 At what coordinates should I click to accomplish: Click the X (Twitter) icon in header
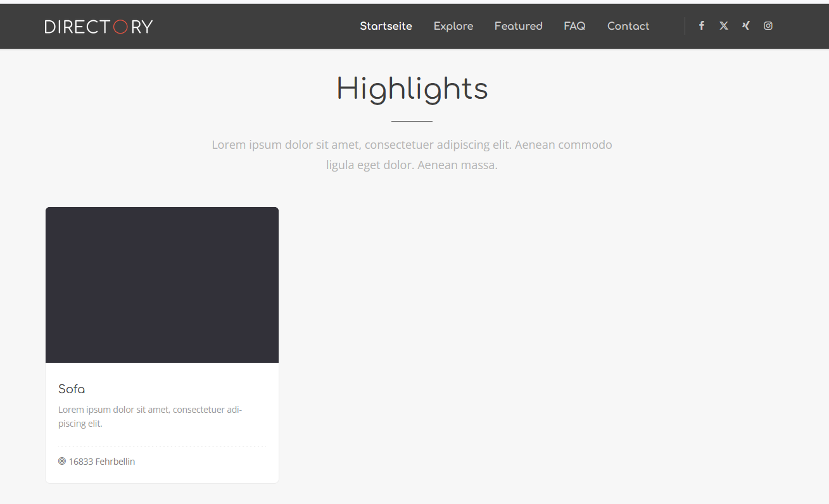(724, 26)
